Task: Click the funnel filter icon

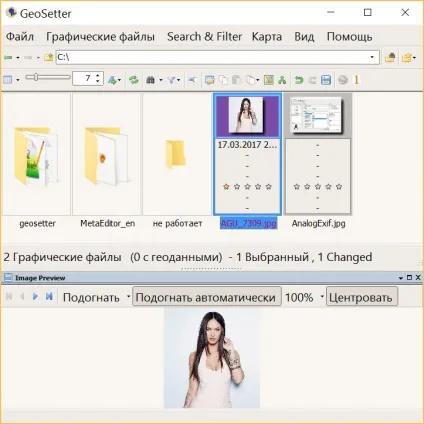Action: point(171,80)
